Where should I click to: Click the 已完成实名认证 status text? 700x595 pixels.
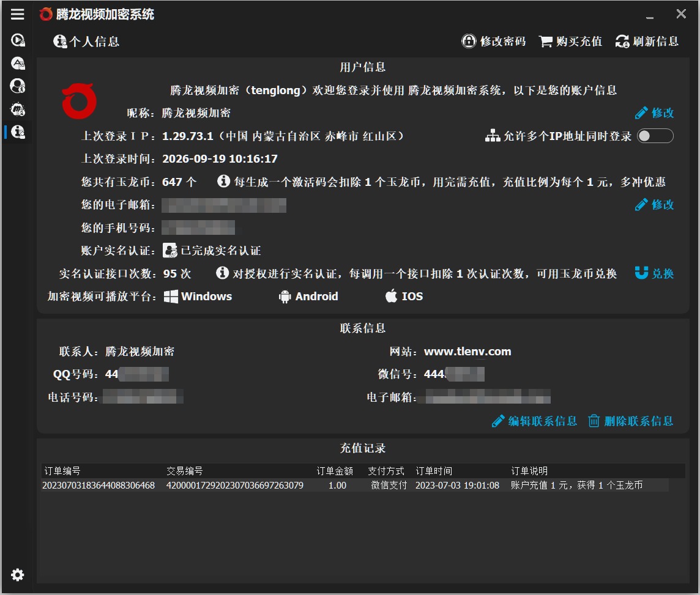click(x=220, y=251)
